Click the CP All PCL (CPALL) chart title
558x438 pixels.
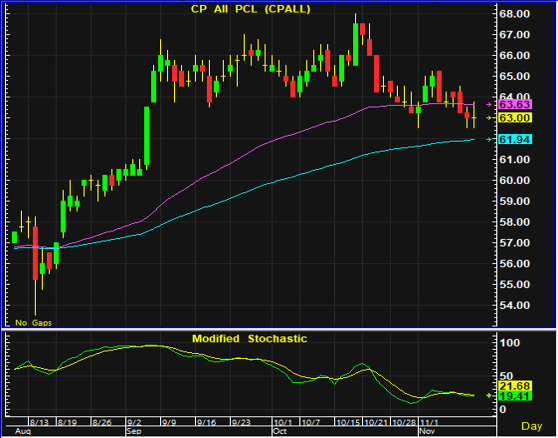pos(251,9)
